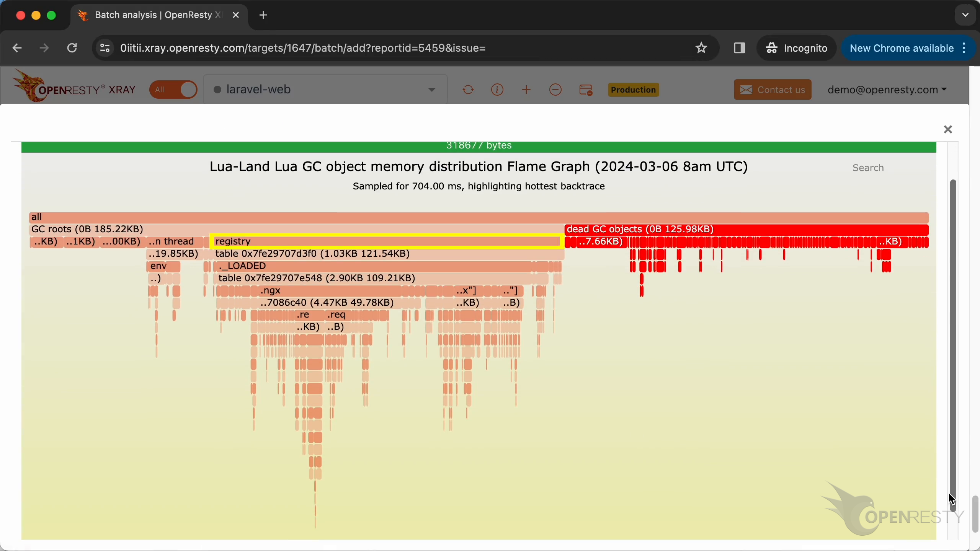The height and width of the screenshot is (551, 980).
Task: Reload the page in browser
Action: tap(72, 48)
